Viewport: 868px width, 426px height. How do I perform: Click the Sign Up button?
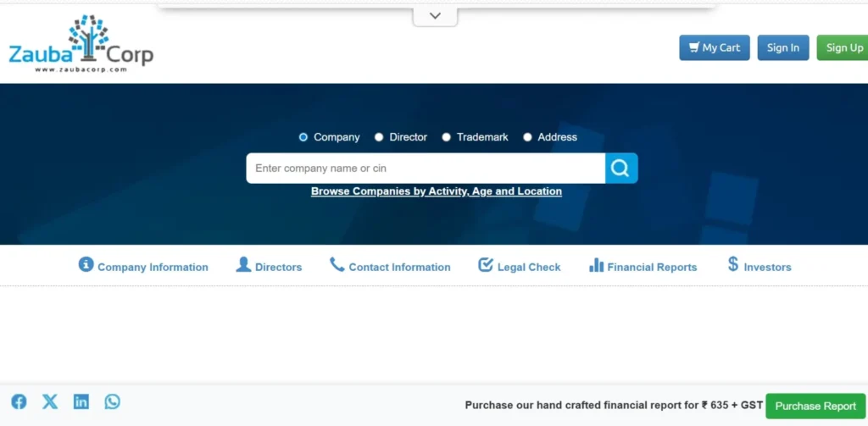click(x=843, y=47)
